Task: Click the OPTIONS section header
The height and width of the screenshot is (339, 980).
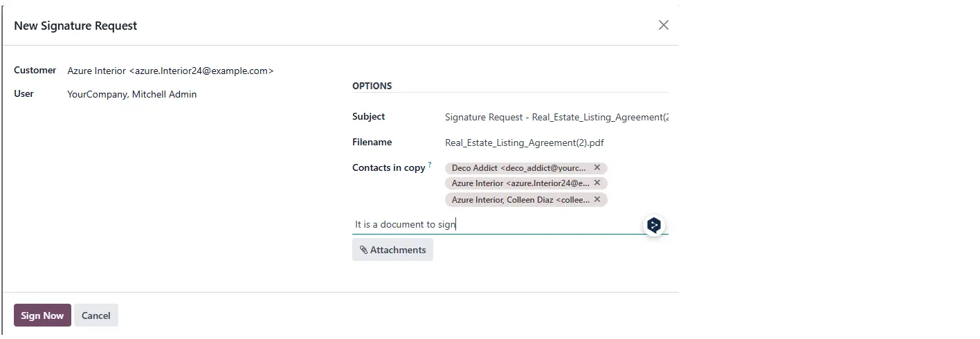Action: (x=372, y=86)
